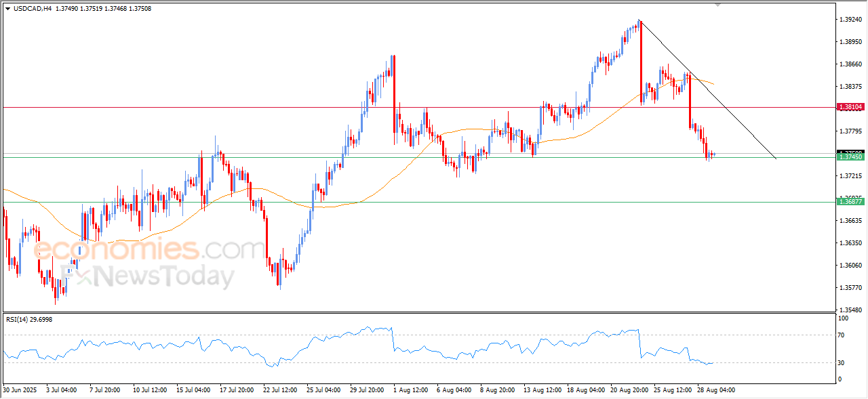The image size is (868, 399).
Task: Click the 30 Jun 2025 date label
Action: (x=18, y=390)
